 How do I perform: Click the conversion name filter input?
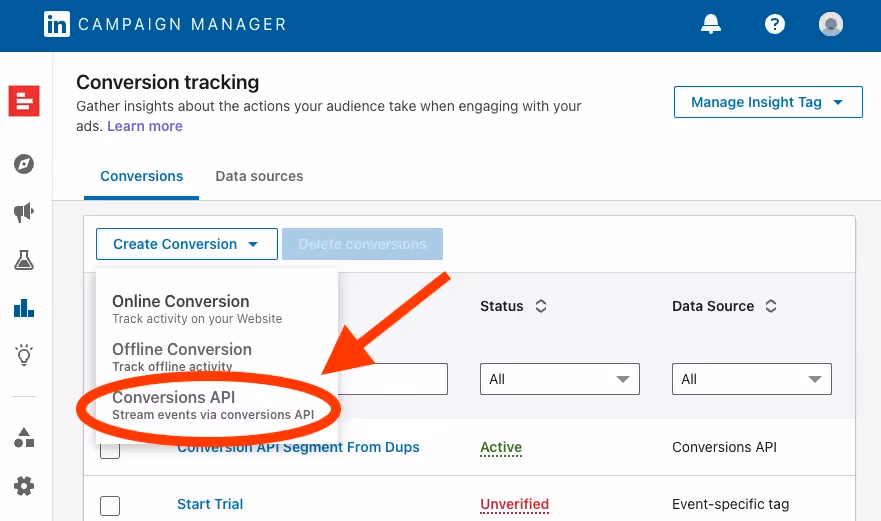click(x=392, y=379)
